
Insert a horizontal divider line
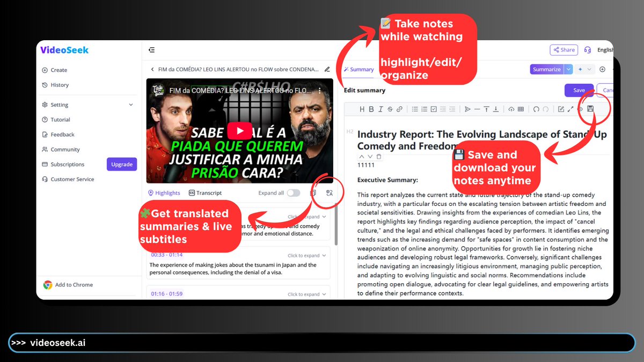point(477,109)
